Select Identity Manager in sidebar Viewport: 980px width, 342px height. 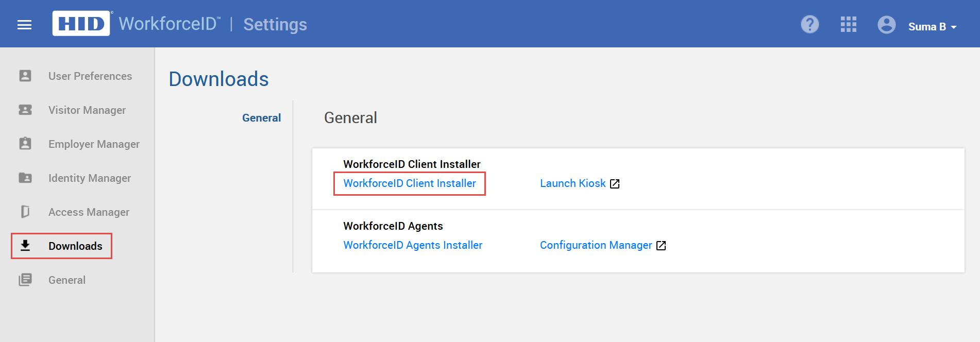click(x=90, y=178)
